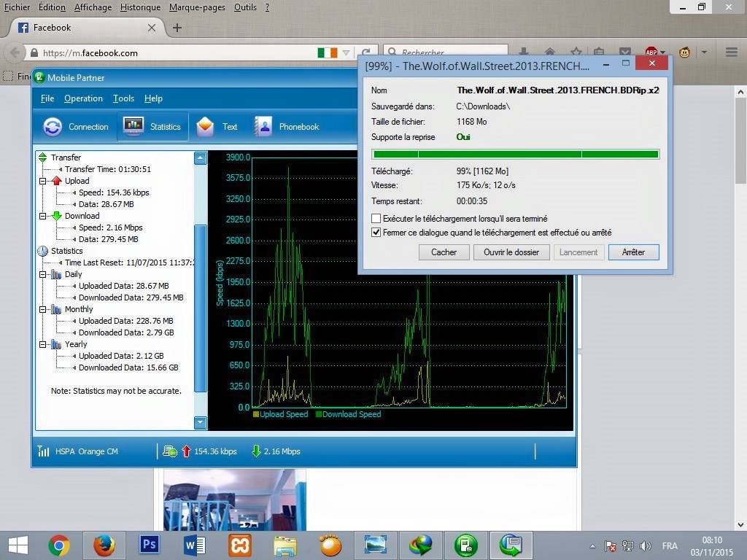Open the Phonebook section

click(x=286, y=127)
